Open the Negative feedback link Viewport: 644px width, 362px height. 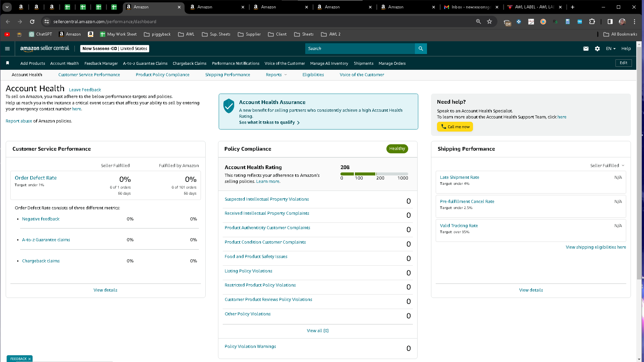click(41, 219)
